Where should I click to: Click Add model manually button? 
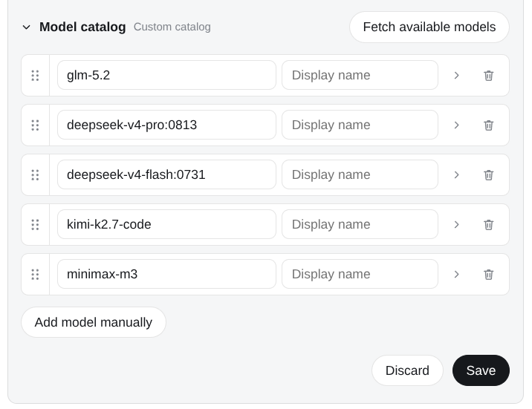pyautogui.click(x=94, y=322)
